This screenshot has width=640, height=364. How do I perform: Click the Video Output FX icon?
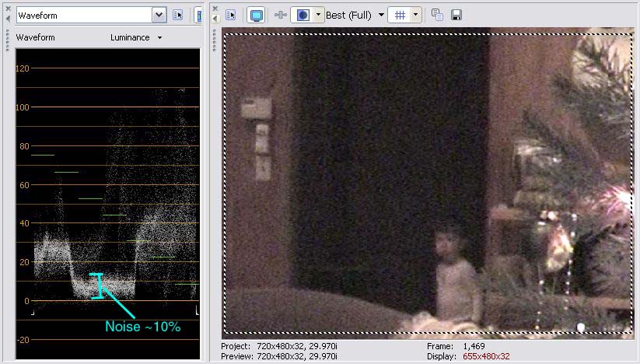[x=281, y=15]
